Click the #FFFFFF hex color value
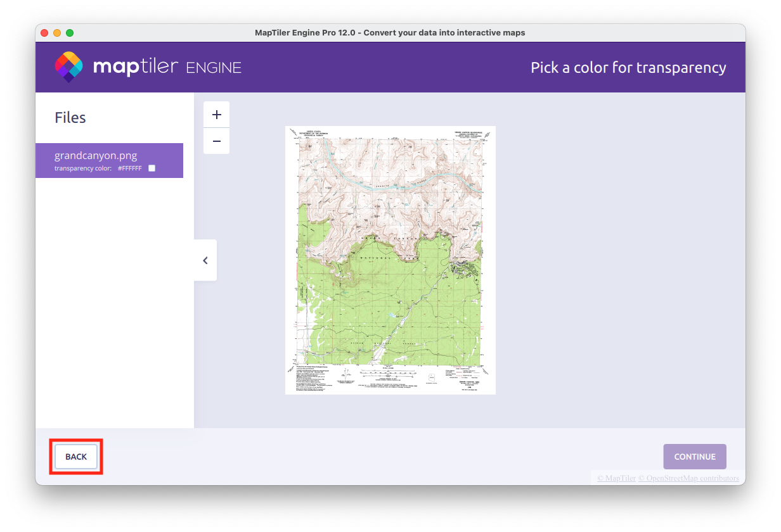Image resolution: width=781 pixels, height=532 pixels. 129,168
